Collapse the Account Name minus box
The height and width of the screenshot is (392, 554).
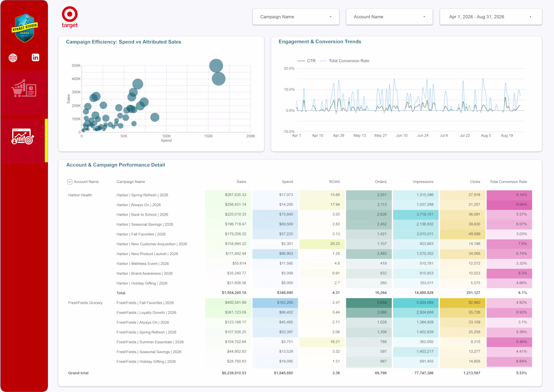coord(70,182)
